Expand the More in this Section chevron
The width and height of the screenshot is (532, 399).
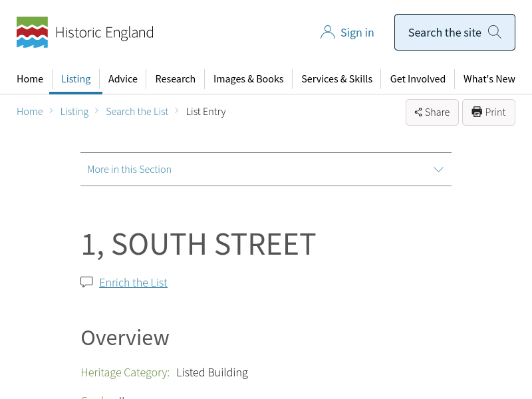(438, 170)
